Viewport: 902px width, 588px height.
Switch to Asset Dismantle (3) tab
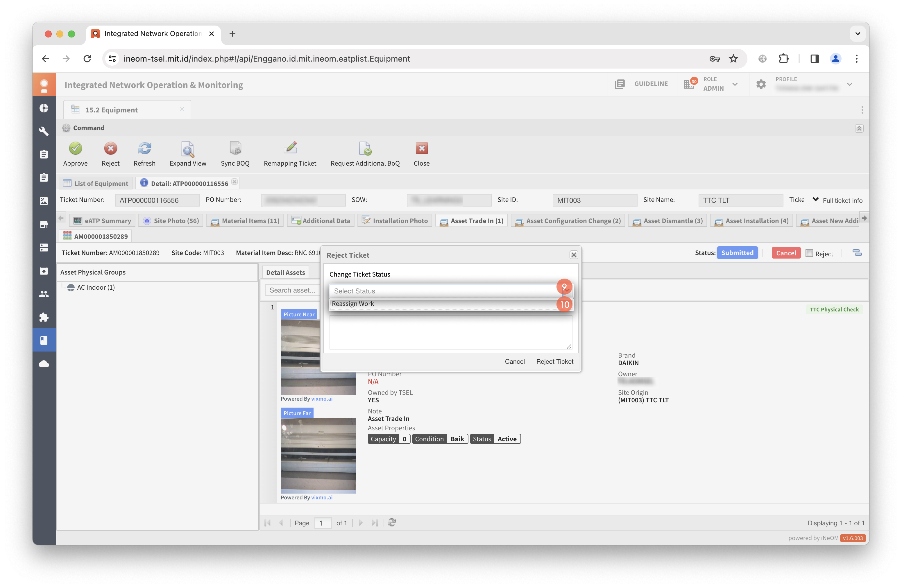(x=667, y=220)
